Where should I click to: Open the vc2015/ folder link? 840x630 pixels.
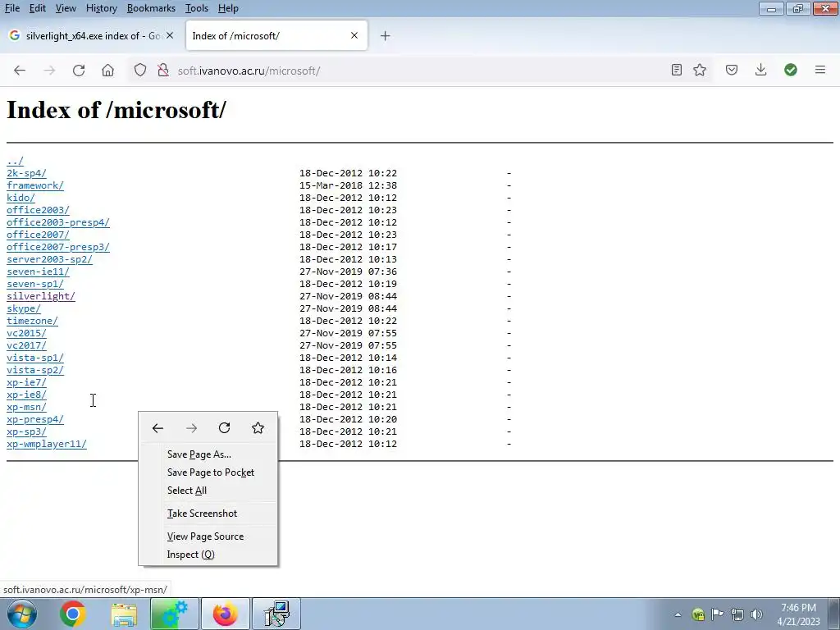(26, 333)
